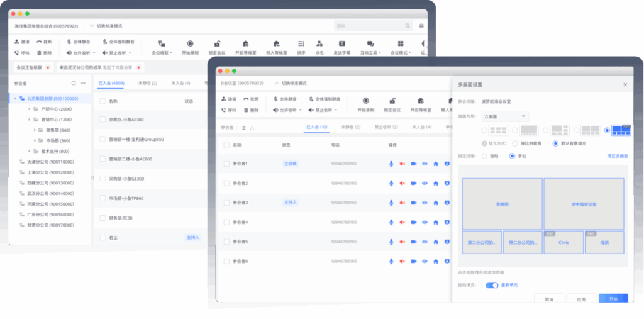Expand the 产研中心 (2000) tree node
Screen dimensions: 644x319
click(29, 109)
